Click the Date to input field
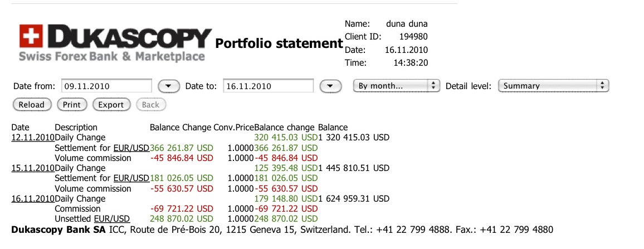 [x=268, y=86]
